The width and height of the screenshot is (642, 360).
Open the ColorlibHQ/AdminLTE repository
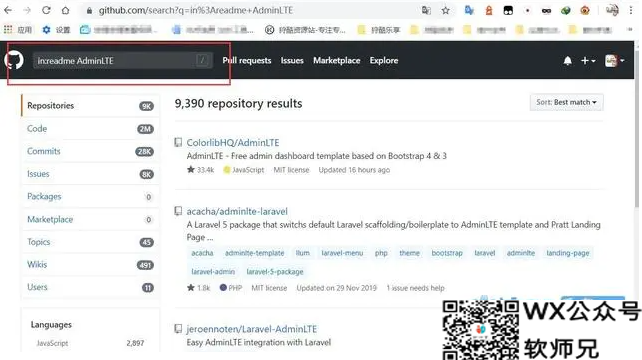tap(233, 143)
